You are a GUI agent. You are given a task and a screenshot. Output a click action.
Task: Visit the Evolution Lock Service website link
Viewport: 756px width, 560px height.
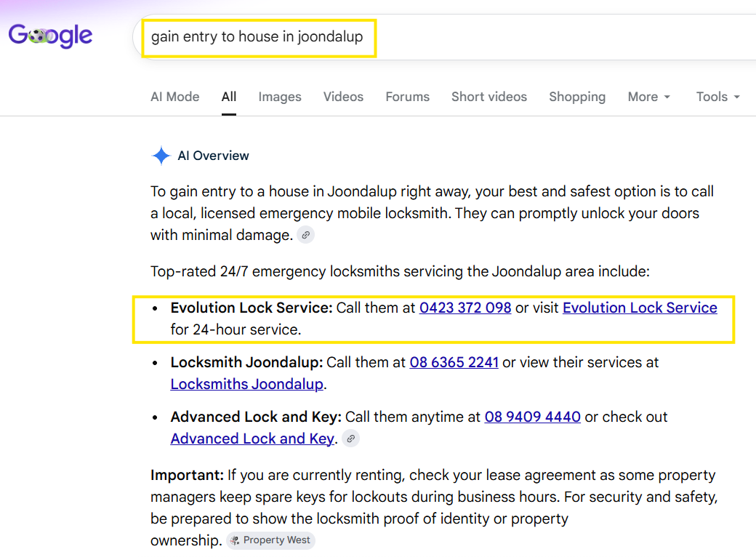coord(640,308)
